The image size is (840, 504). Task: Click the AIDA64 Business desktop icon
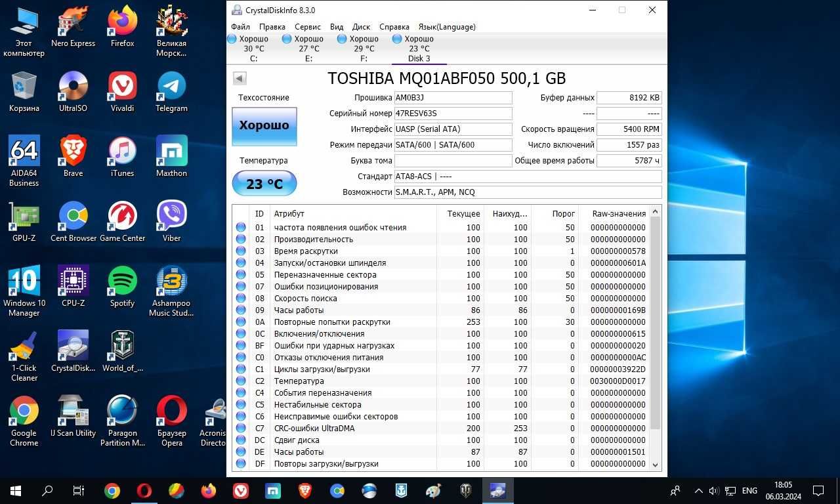[x=24, y=161]
